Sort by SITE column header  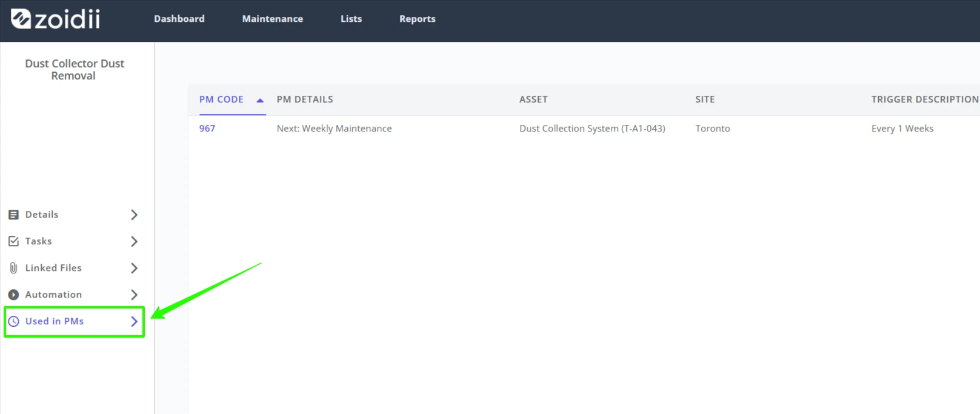click(x=705, y=99)
